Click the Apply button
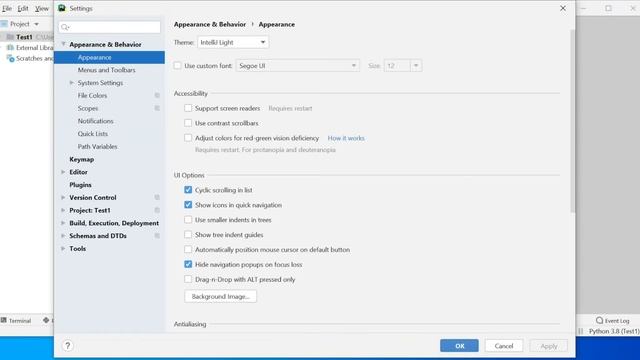Image resolution: width=640 pixels, height=360 pixels. click(549, 346)
